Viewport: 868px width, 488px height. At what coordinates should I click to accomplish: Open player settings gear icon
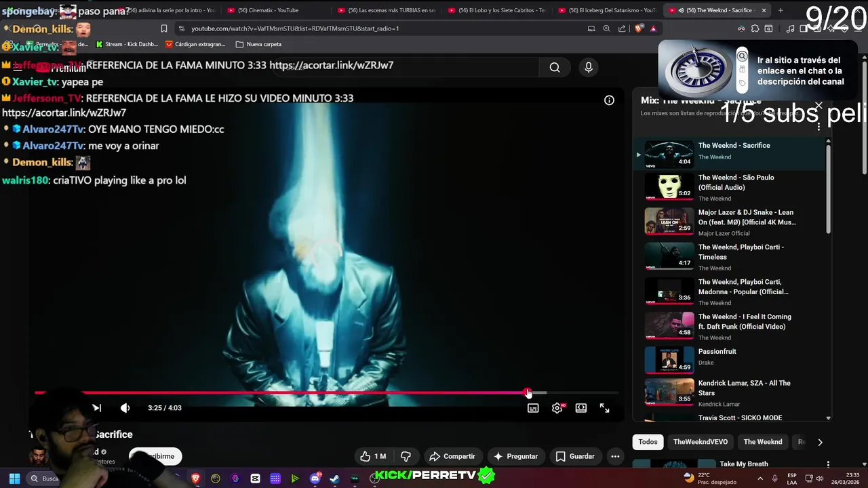click(x=557, y=408)
